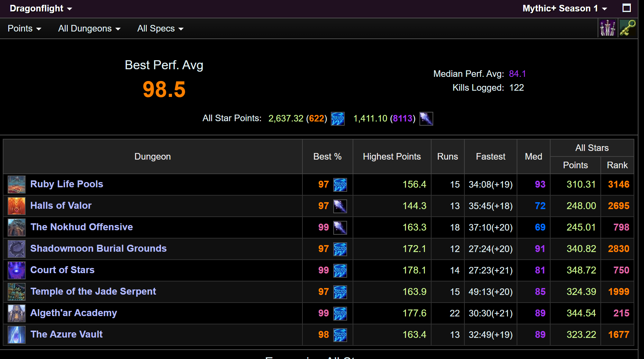
Task: Click the Temple of the Jade Serpent dungeon icon
Action: coord(16,292)
